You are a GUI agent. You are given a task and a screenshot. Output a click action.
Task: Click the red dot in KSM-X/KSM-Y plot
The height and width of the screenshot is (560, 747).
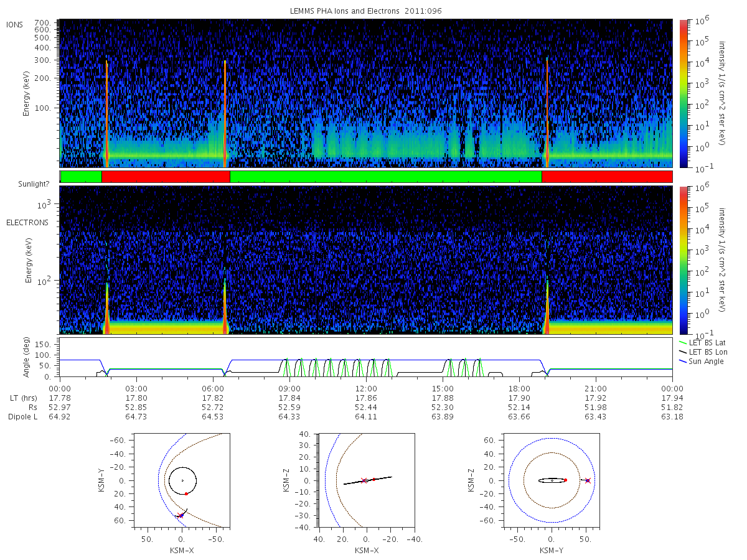[186, 493]
